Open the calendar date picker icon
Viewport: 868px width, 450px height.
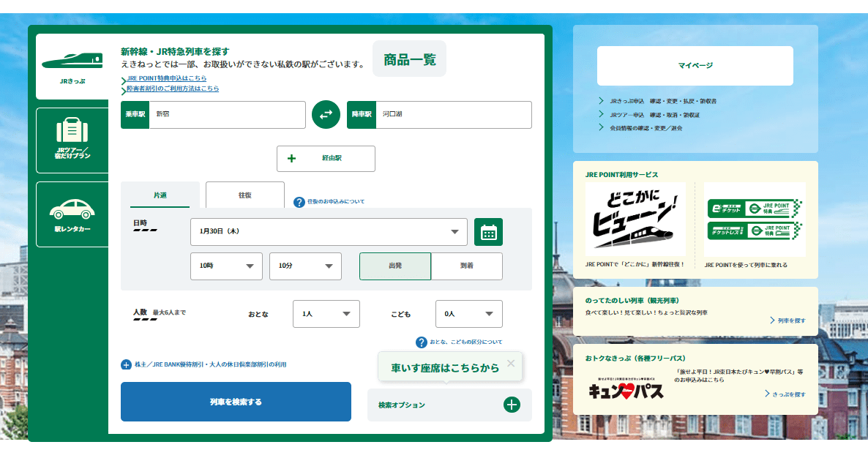488,232
